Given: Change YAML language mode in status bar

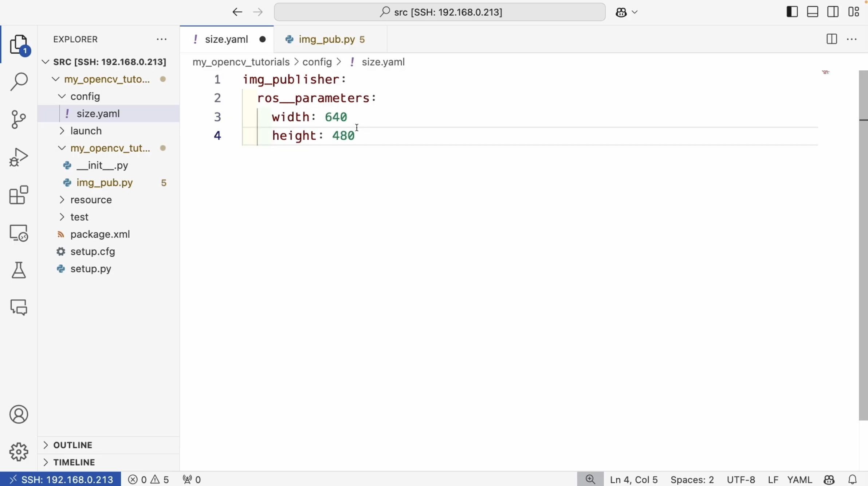Looking at the screenshot, I should [x=800, y=479].
